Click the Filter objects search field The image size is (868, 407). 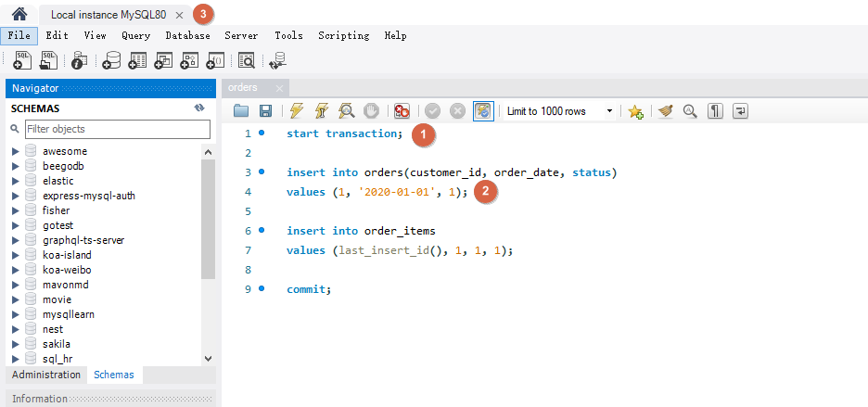point(110,129)
